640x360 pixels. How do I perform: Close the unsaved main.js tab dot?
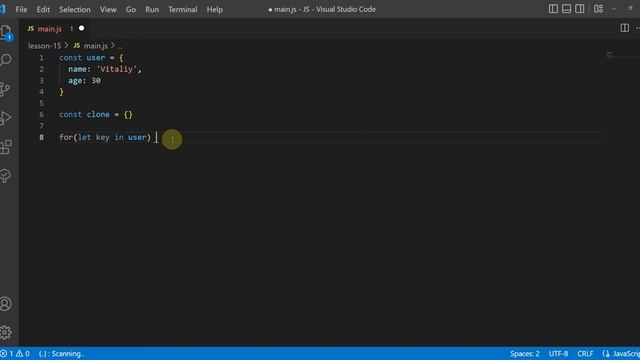[81, 28]
